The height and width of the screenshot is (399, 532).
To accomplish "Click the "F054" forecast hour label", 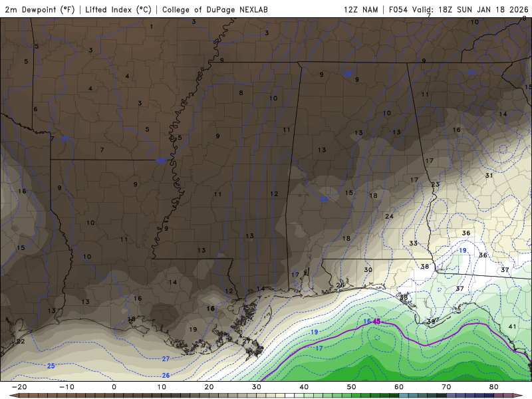I will tap(398, 9).
